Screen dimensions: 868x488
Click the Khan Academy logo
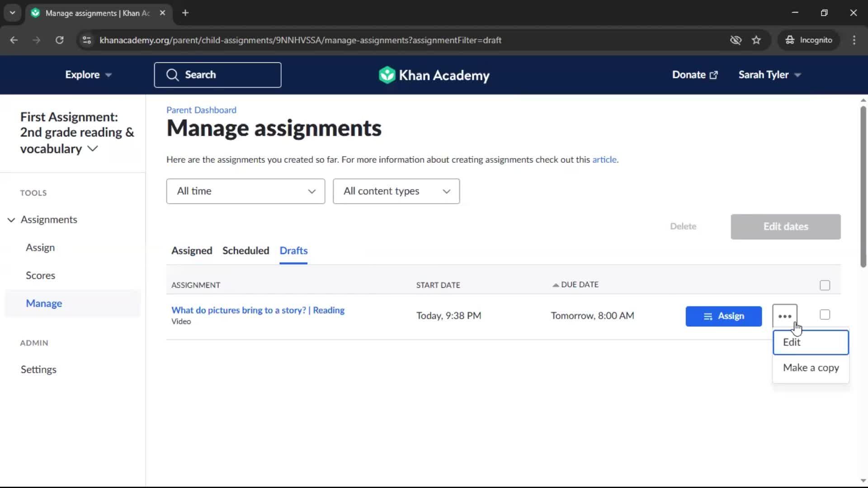pyautogui.click(x=434, y=75)
